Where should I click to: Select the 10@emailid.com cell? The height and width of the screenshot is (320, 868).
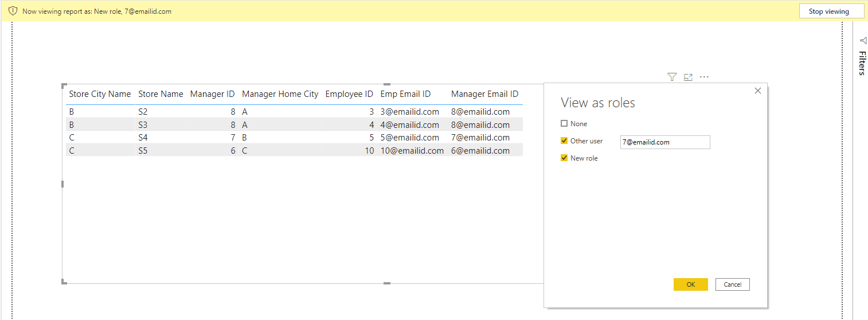coord(412,151)
